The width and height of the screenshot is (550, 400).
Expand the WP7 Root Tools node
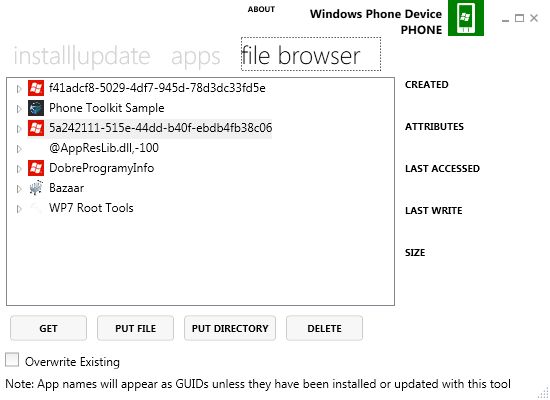19,209
